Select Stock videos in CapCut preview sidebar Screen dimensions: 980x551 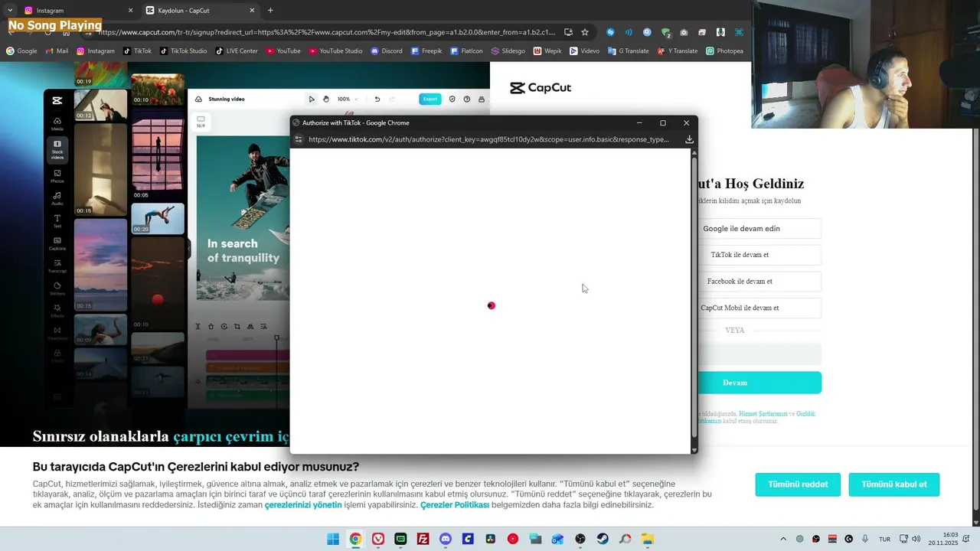(x=57, y=150)
